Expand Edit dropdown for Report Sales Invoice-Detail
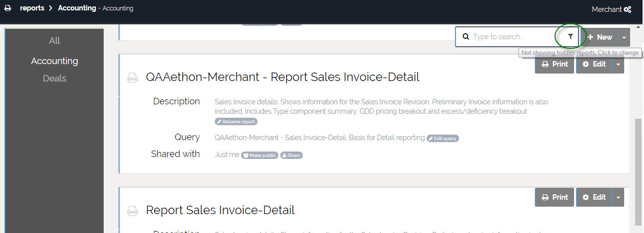Image resolution: width=644 pixels, height=233 pixels. pos(618,197)
